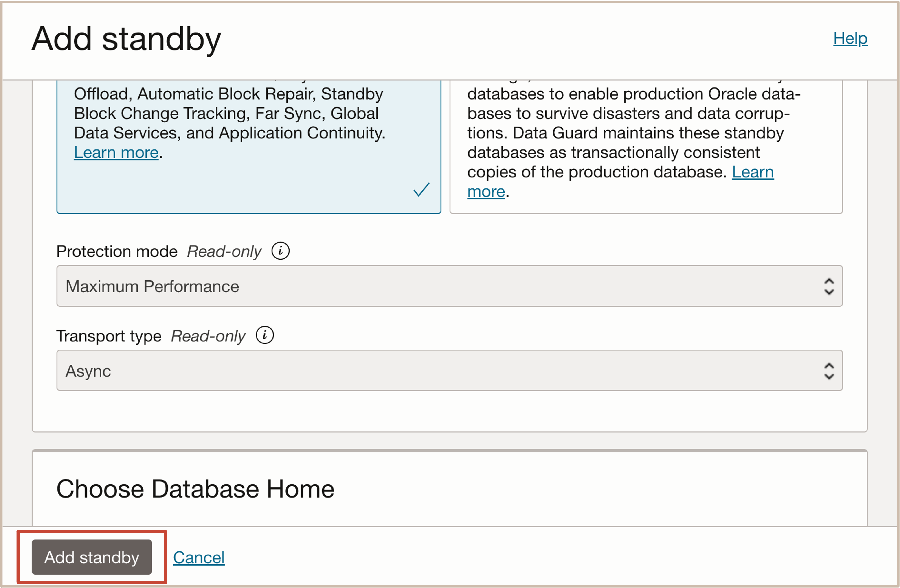Click the selected card checkmark icon

click(x=421, y=190)
